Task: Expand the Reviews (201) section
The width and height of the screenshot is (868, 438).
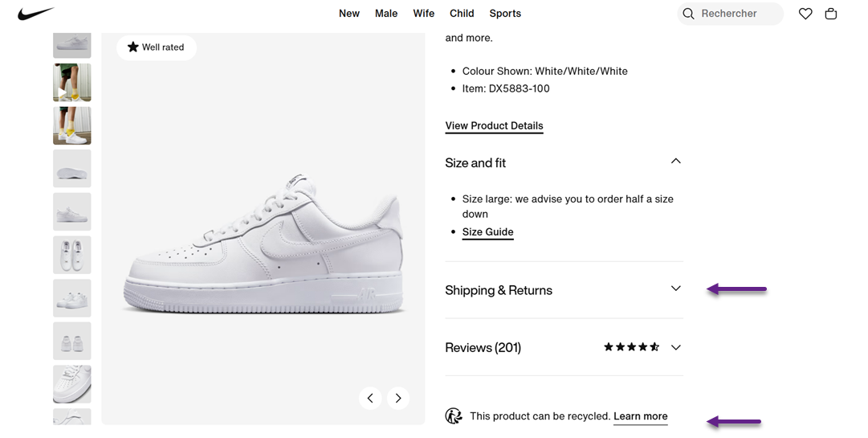Action: tap(675, 347)
